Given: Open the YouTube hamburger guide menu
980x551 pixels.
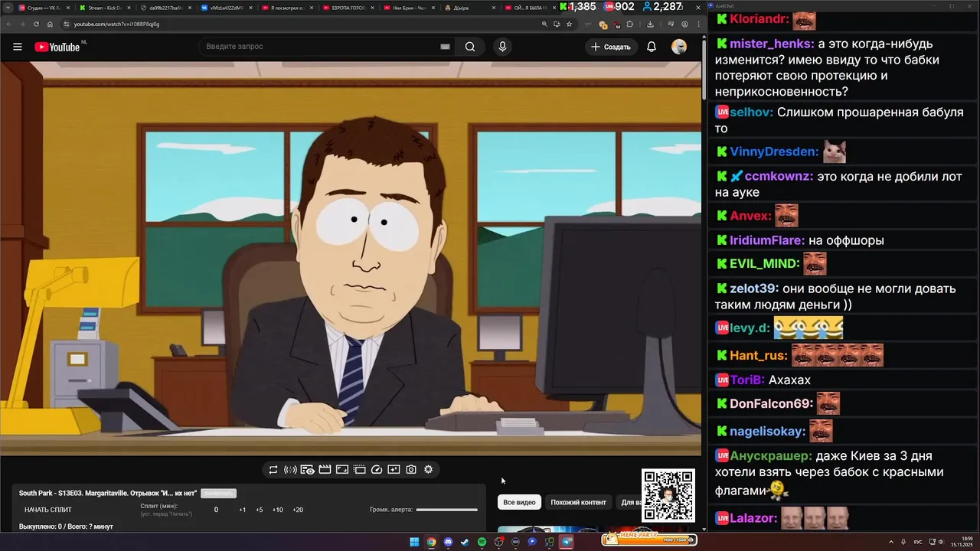Looking at the screenshot, I should tap(18, 47).
